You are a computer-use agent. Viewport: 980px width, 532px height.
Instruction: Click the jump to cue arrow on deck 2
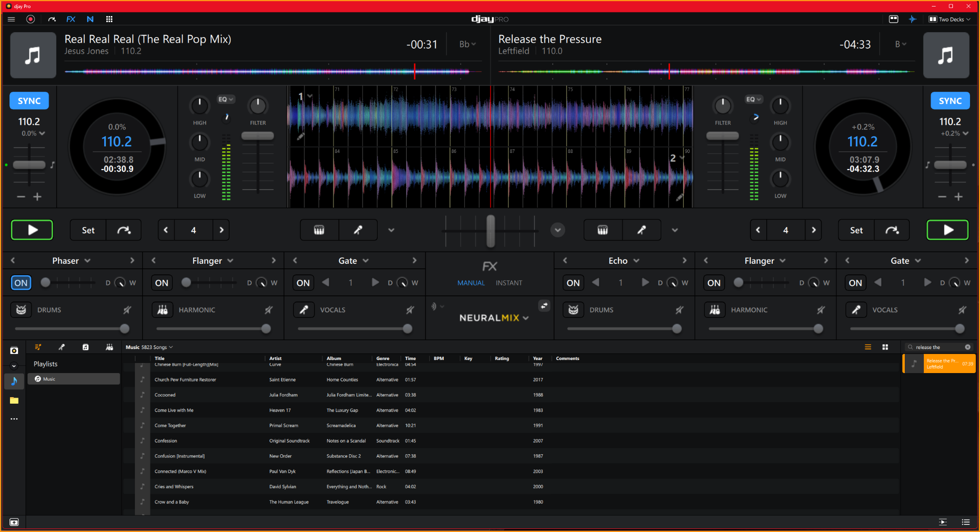tap(892, 230)
